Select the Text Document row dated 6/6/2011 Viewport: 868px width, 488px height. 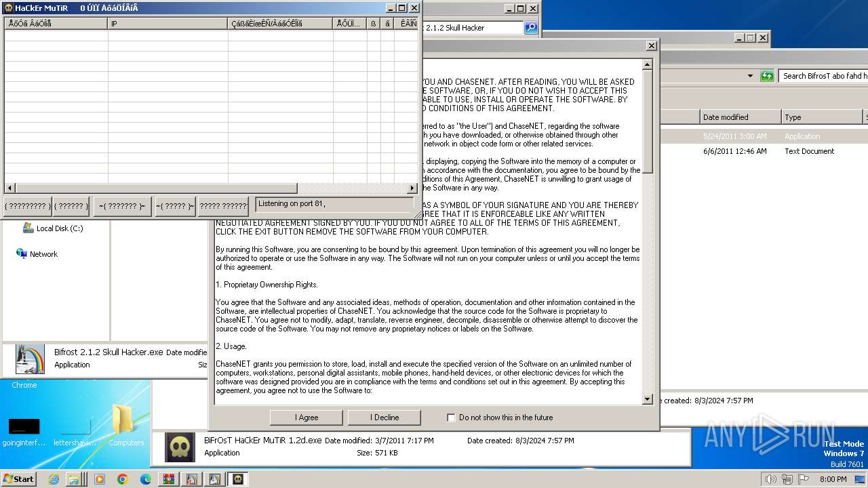coord(764,151)
